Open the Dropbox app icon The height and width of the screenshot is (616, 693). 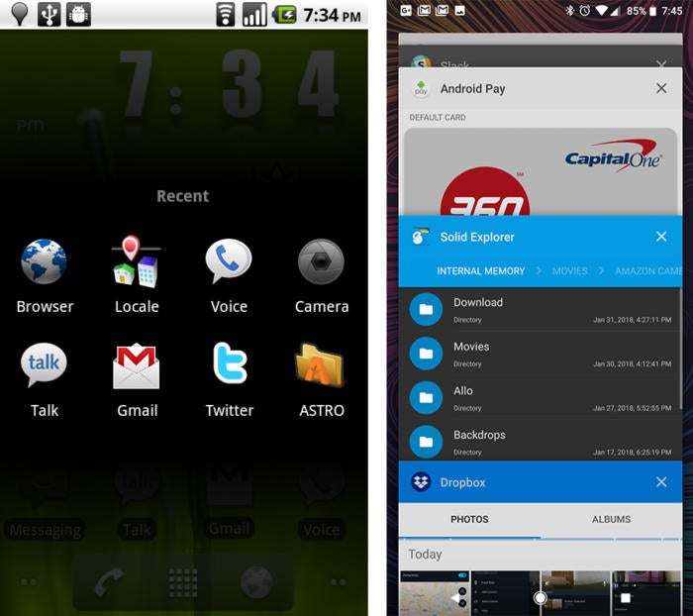[x=421, y=481]
